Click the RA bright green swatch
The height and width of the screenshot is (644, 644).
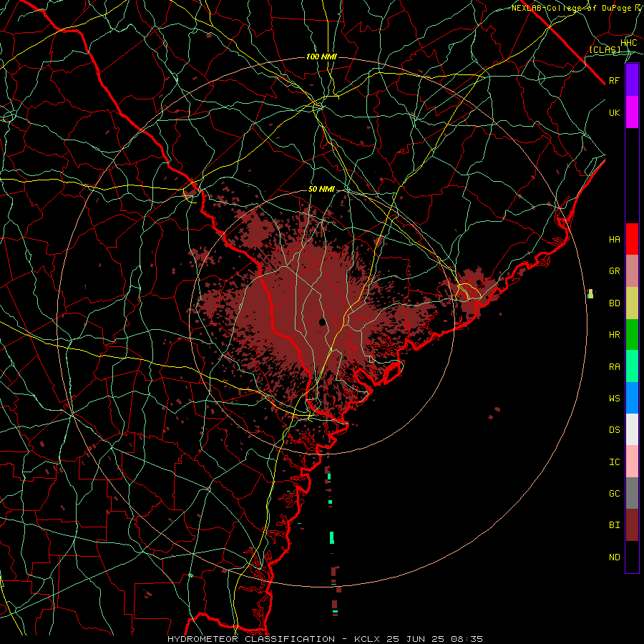632,366
